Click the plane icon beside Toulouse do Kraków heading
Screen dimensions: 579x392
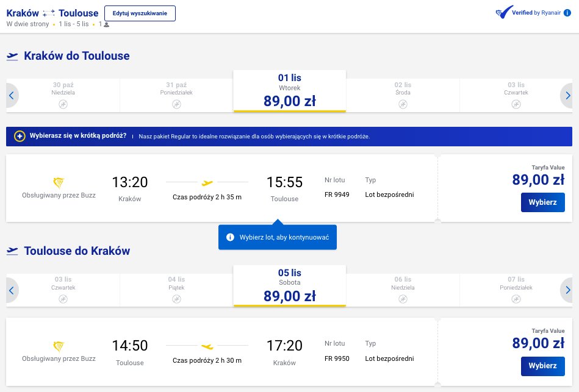click(12, 251)
